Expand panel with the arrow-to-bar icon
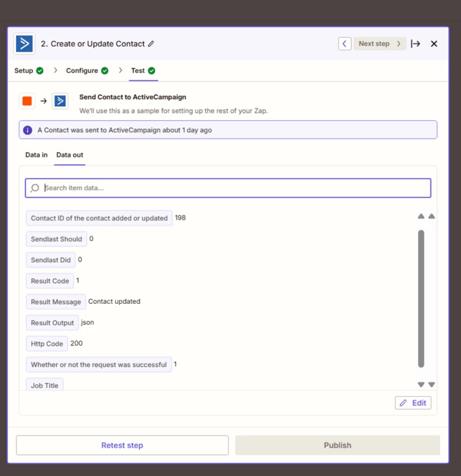Screen dimensions: 461x476 click(x=416, y=43)
